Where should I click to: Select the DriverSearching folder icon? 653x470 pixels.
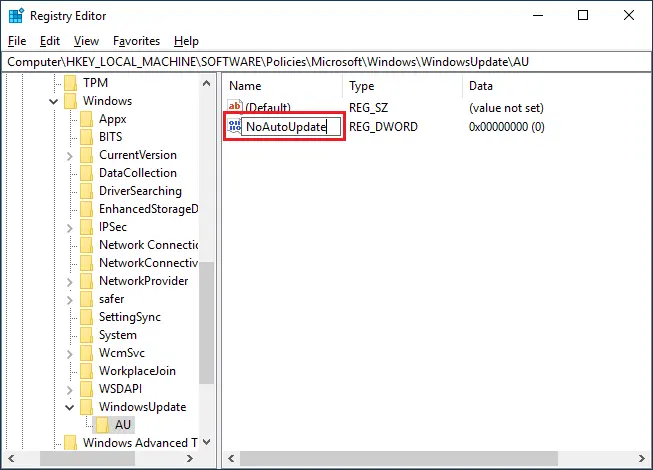click(86, 191)
